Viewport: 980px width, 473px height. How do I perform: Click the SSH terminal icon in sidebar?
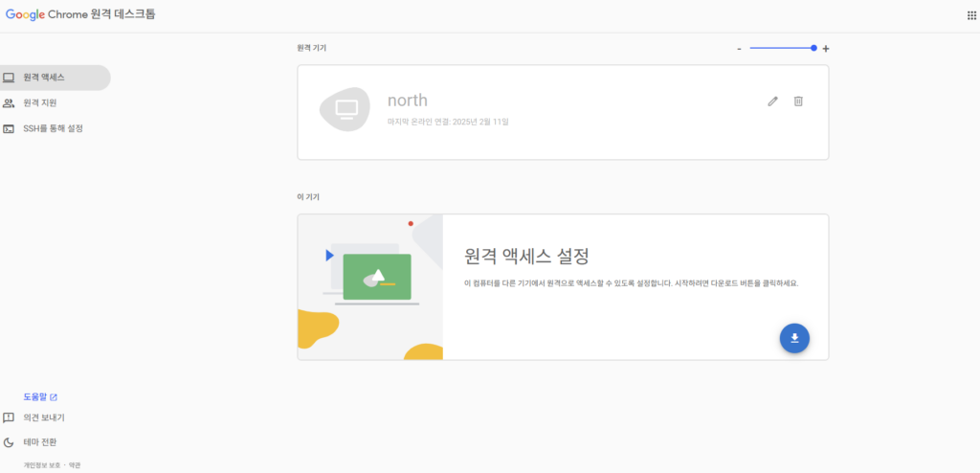coord(9,128)
